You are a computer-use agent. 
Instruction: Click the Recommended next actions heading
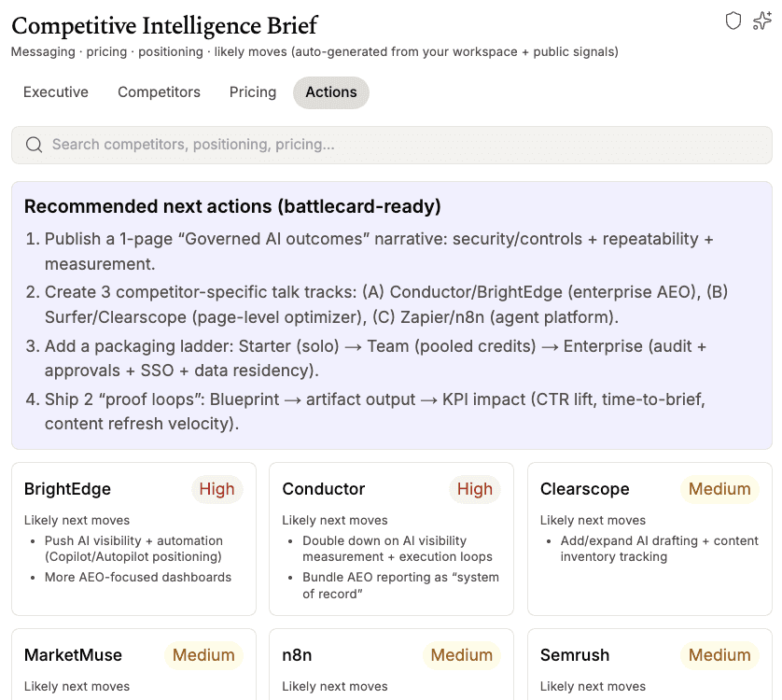(x=232, y=206)
